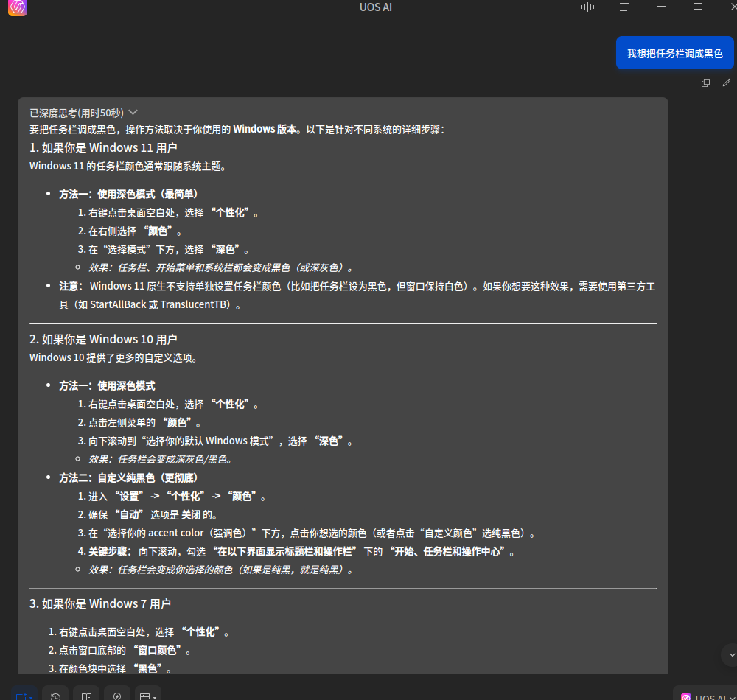
Task: Click the 'accent color（强调色）' step
Action: 307,533
